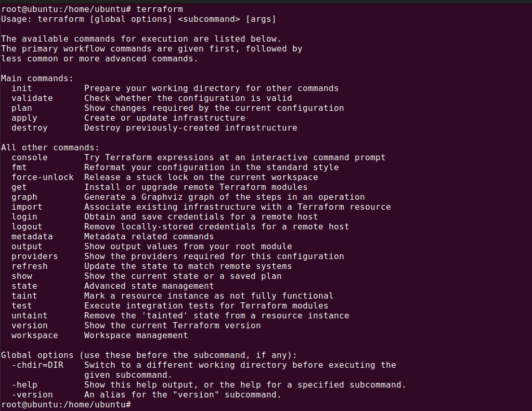Image resolution: width=532 pixels, height=411 pixels.
Task: Click the 'providers' command name
Action: click(x=35, y=256)
